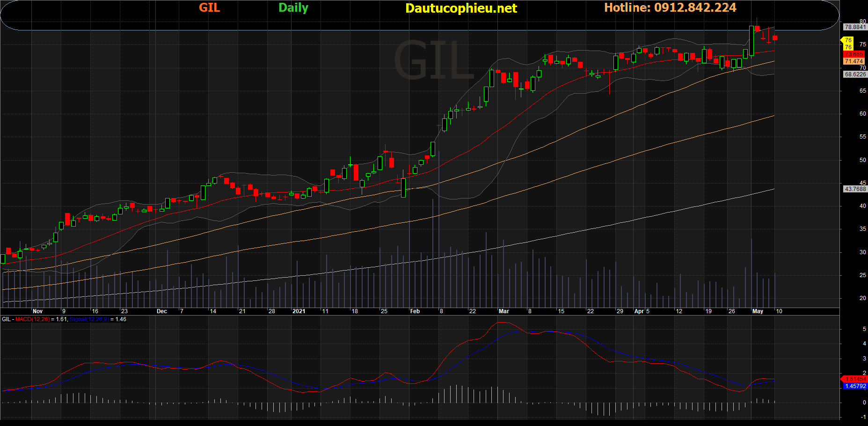
Task: Click the red 1.61454 MACD value tag
Action: [x=855, y=379]
